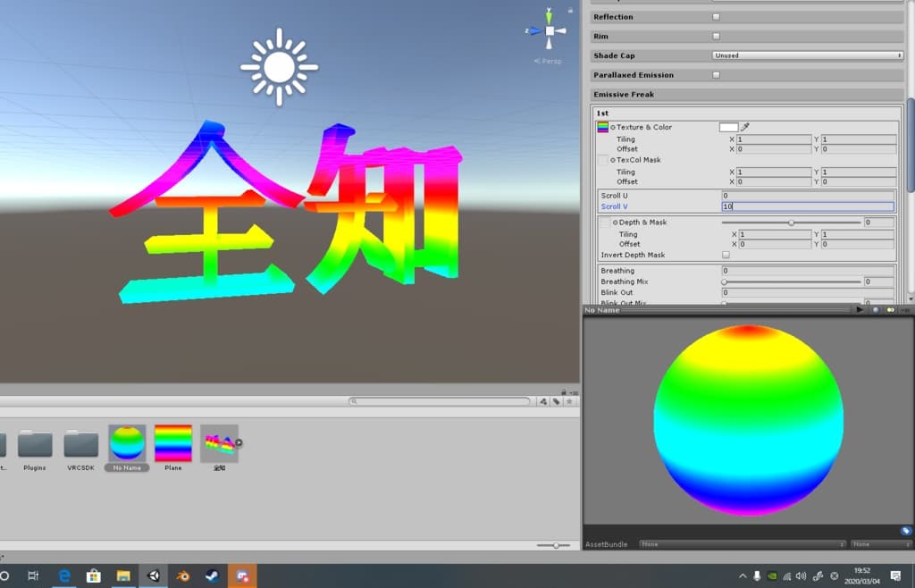915x588 pixels.
Task: Play the material preview animation
Action: [860, 310]
